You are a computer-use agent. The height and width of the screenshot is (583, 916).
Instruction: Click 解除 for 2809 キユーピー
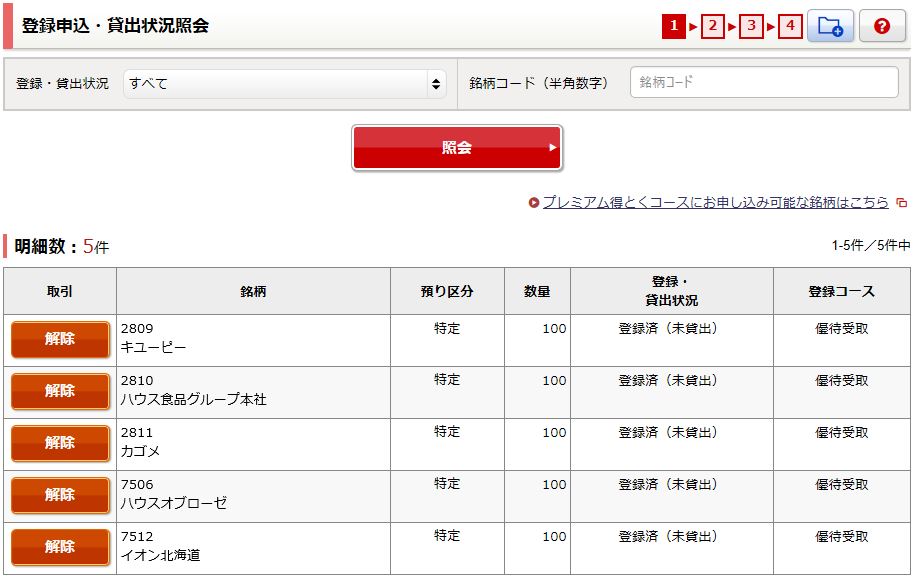point(60,340)
